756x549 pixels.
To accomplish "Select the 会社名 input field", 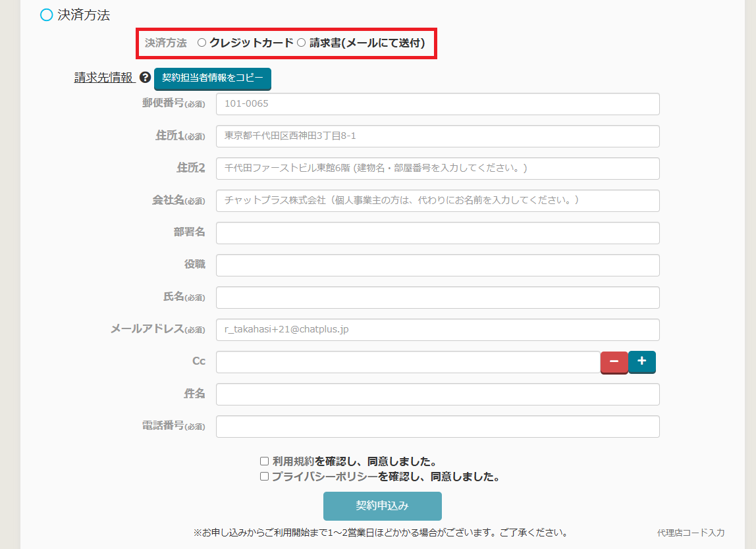I will (437, 201).
